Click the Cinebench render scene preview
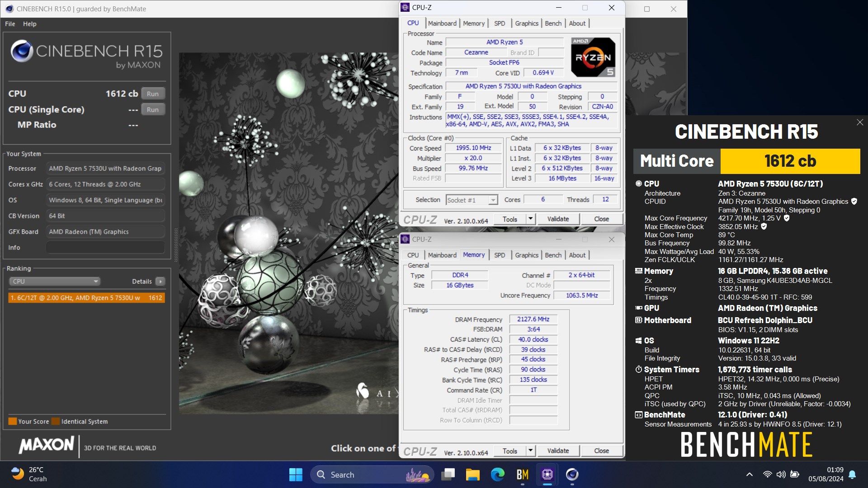 point(288,233)
